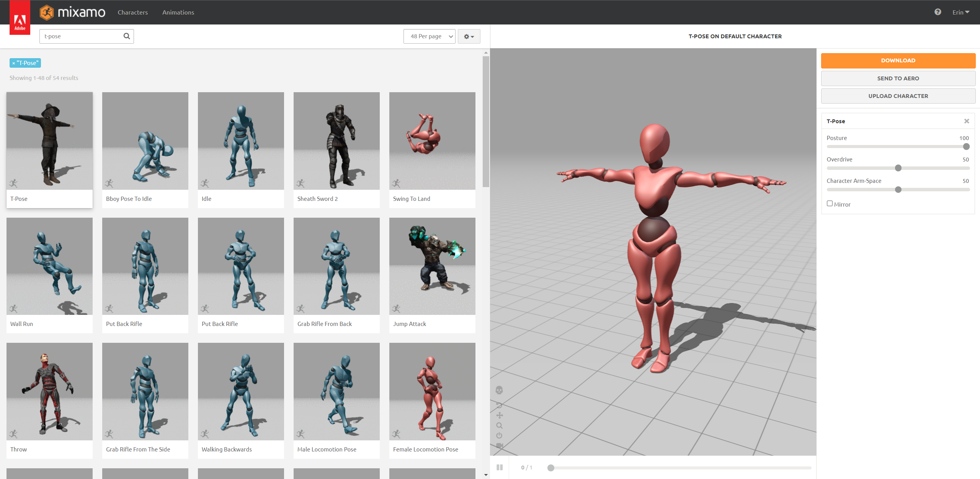Click the "Showing 1-48 of 54 results" text
Screen dimensions: 980x479
(x=44, y=78)
